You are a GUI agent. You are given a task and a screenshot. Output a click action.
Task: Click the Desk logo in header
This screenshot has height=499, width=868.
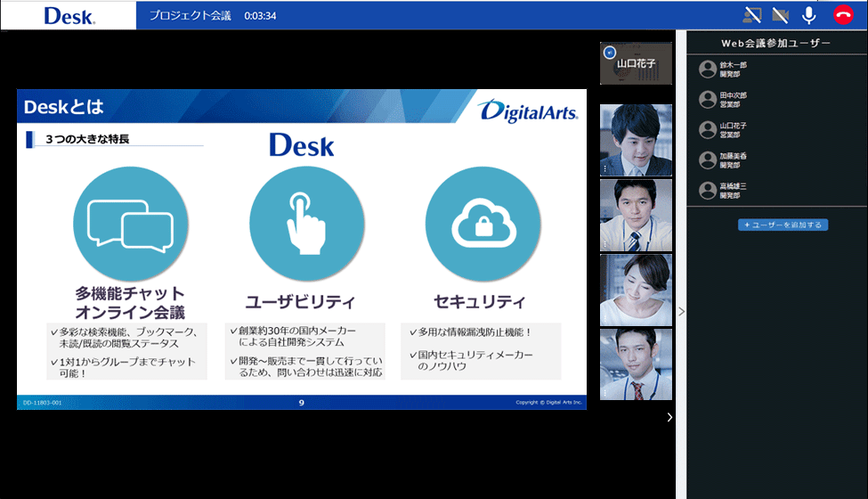point(69,15)
